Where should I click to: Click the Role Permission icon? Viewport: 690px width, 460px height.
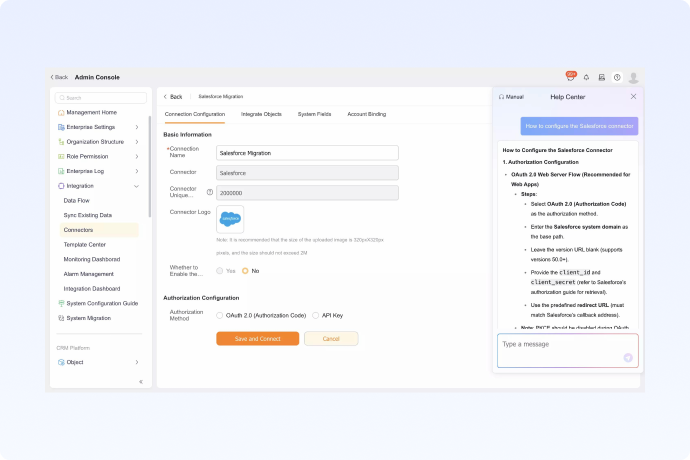[x=61, y=157]
